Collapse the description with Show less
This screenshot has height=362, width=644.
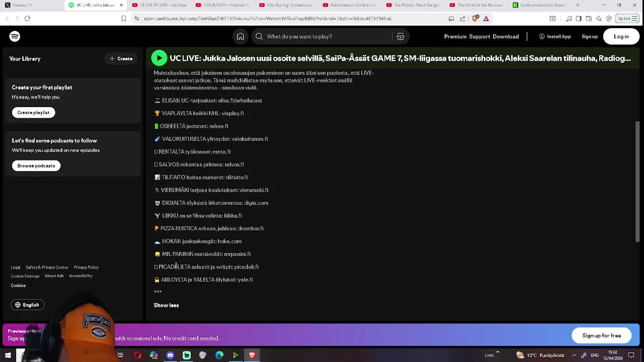pyautogui.click(x=166, y=305)
